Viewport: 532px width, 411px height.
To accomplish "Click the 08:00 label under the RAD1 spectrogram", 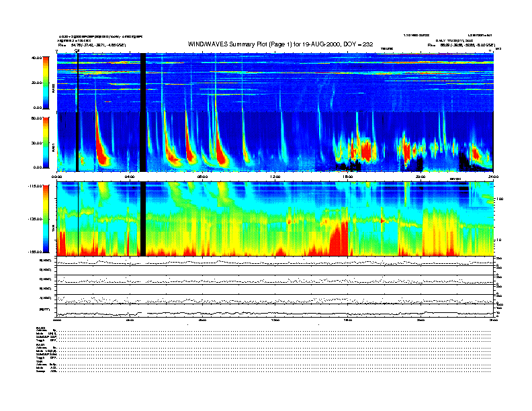I will (x=202, y=177).
